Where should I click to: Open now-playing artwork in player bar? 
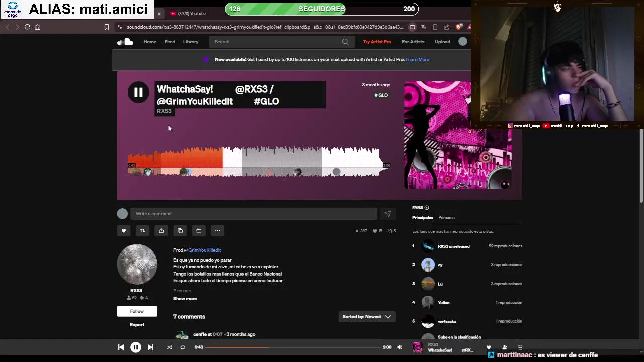coord(418,347)
